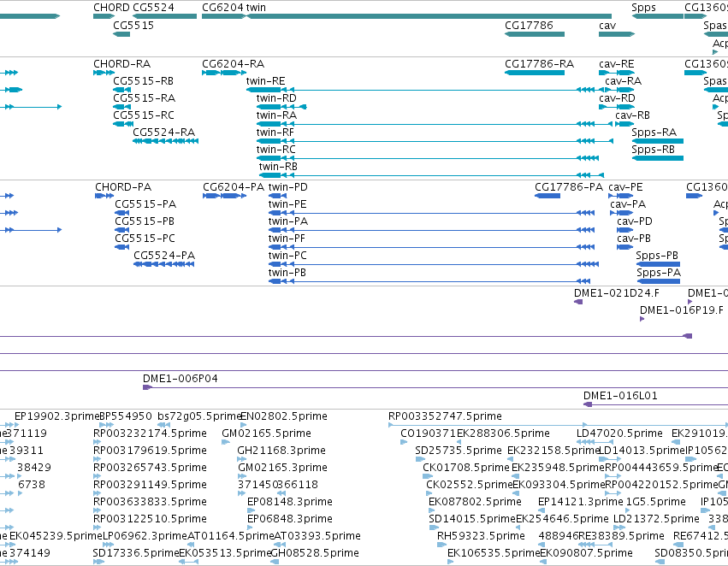Click EST RH59323.5prime
This screenshot has width=728, height=566.
coord(481,536)
